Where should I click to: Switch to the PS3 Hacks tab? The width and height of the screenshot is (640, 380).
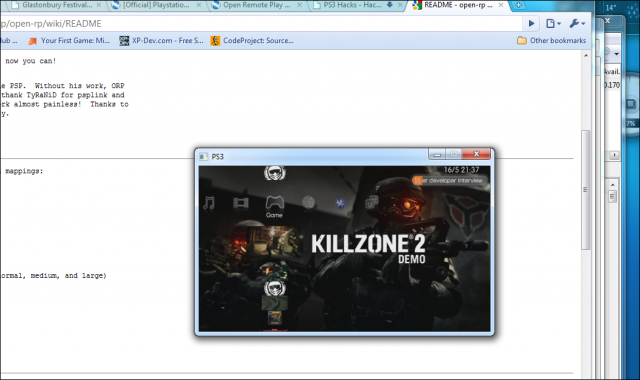[358, 5]
